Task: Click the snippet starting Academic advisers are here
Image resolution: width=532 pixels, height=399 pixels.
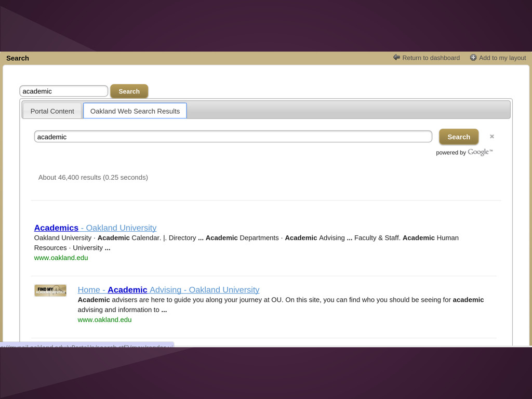Action: [x=281, y=304]
